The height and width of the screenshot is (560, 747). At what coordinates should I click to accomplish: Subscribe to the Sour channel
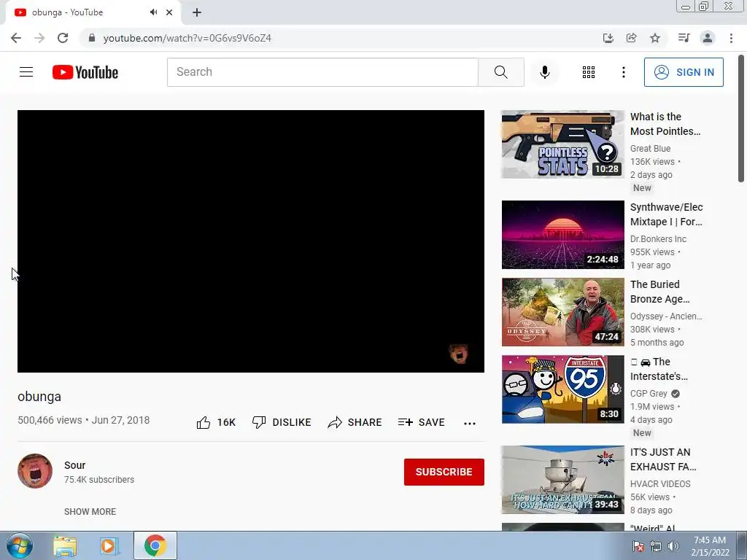[x=444, y=472]
